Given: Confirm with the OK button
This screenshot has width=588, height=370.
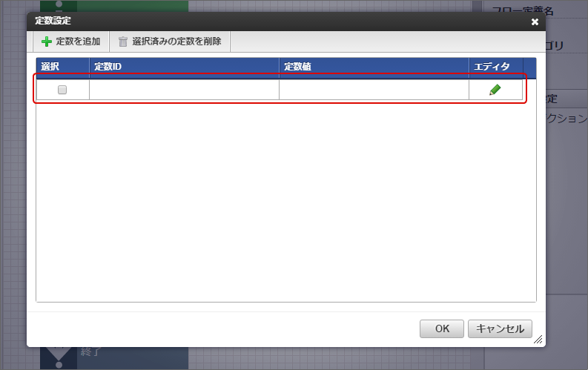Looking at the screenshot, I should click(442, 328).
